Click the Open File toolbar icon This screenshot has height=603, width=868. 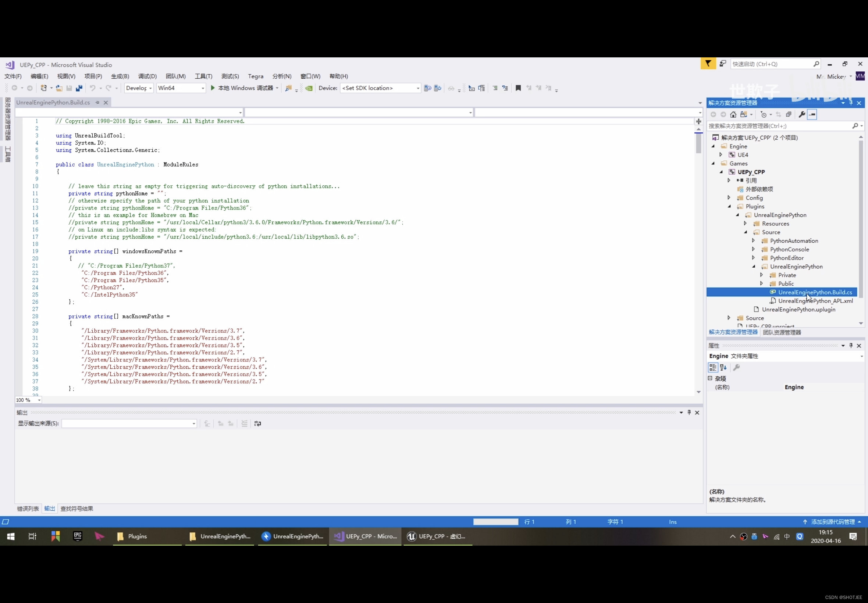tap(59, 88)
